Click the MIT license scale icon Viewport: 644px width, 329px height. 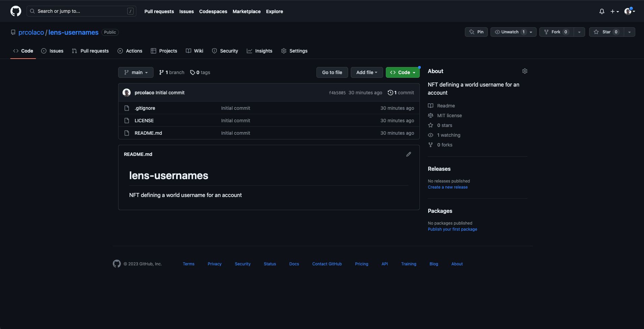coord(431,116)
